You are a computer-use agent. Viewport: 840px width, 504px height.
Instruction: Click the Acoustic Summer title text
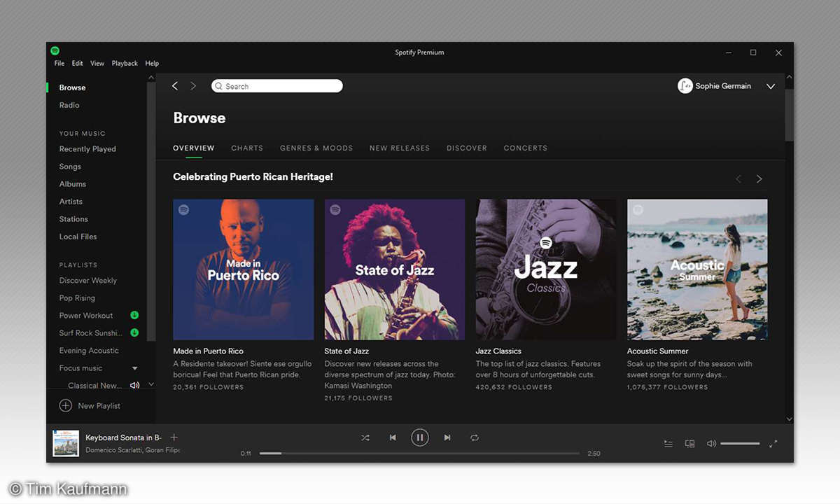tap(658, 351)
